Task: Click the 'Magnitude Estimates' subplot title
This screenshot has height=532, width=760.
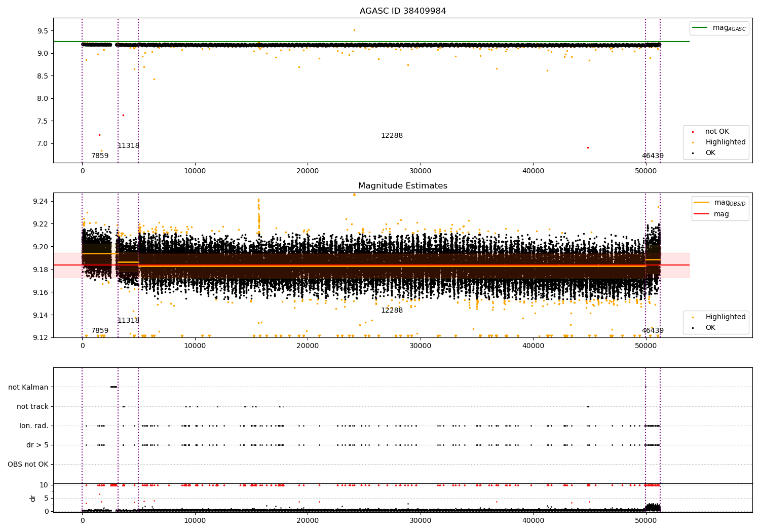Action: (x=403, y=186)
